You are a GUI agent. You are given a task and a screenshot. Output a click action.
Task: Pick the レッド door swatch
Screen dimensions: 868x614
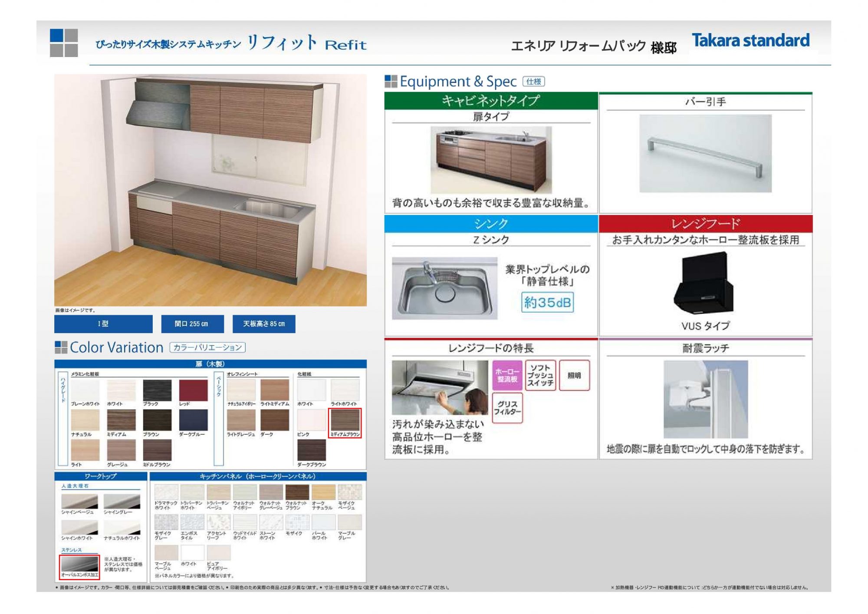(x=193, y=390)
